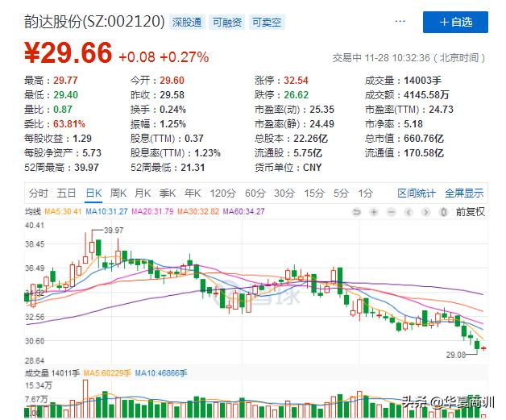Click the 成交量 value 14003手

[x=422, y=81]
